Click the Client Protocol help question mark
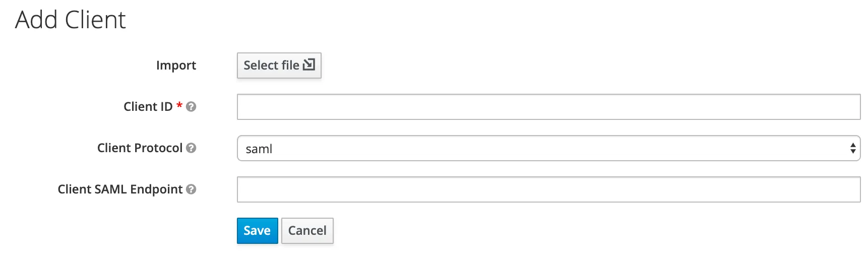Viewport: 868px width, 260px height. click(x=191, y=148)
